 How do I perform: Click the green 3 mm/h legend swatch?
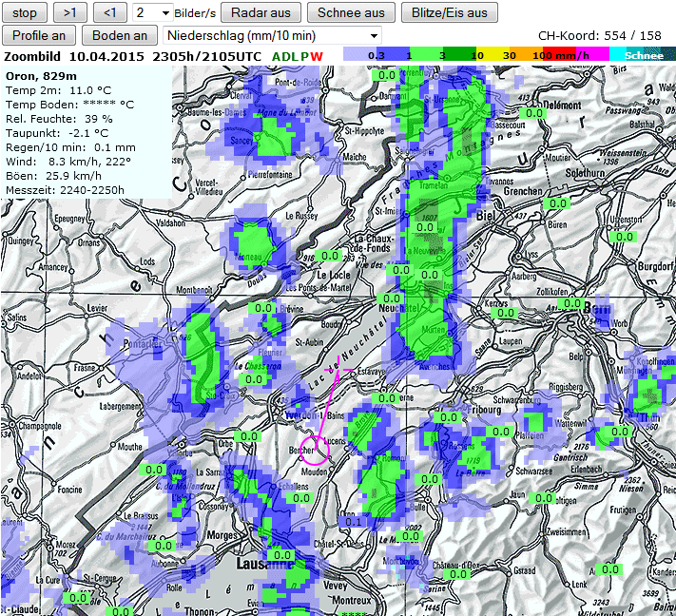426,54
